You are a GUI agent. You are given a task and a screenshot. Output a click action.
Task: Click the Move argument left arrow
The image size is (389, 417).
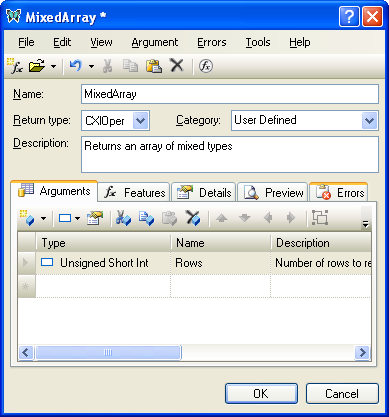coord(268,218)
